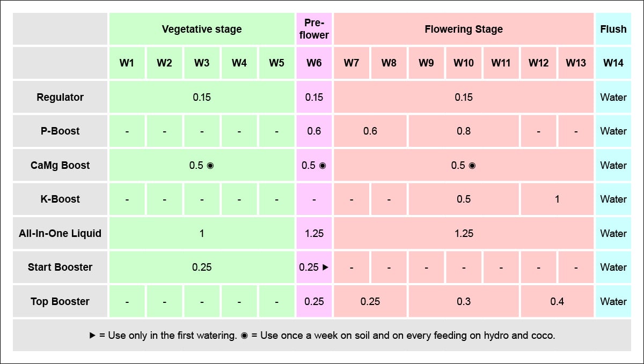Click the P-Boost 0.8 flowering cell

click(x=464, y=131)
